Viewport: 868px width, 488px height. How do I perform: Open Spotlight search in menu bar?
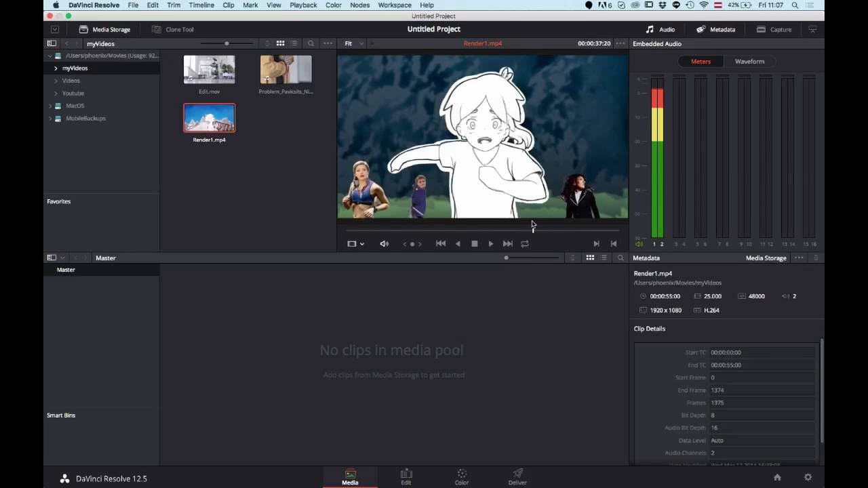[x=796, y=5]
